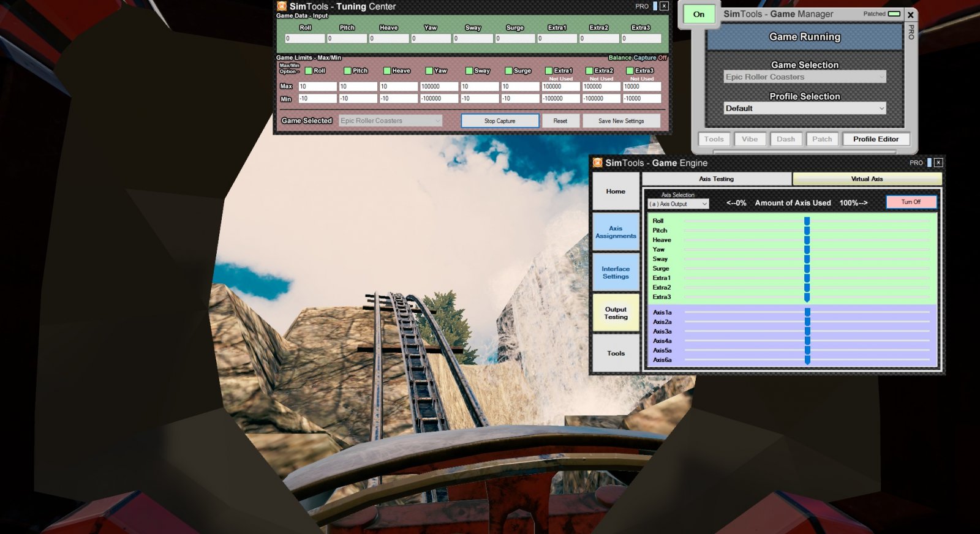Image resolution: width=980 pixels, height=534 pixels.
Task: Click Tools button in Game Manager
Action: pyautogui.click(x=714, y=139)
